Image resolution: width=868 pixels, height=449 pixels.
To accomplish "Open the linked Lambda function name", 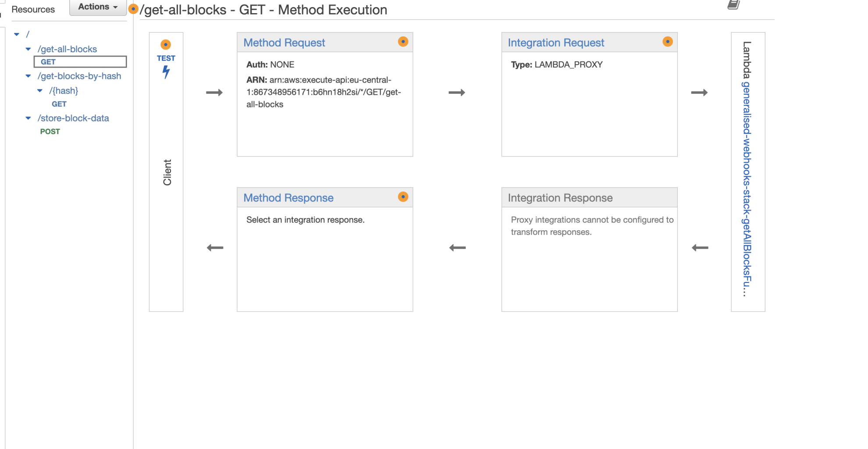I will click(x=747, y=189).
